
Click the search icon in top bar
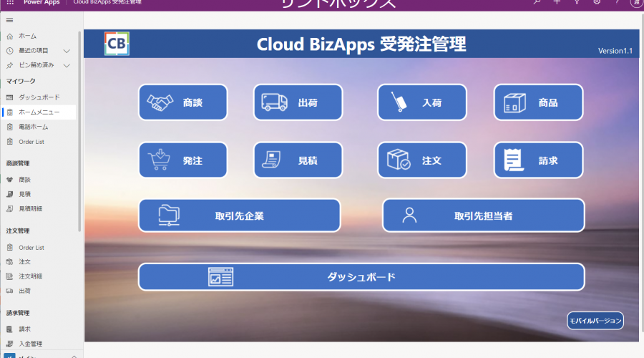coord(537,2)
